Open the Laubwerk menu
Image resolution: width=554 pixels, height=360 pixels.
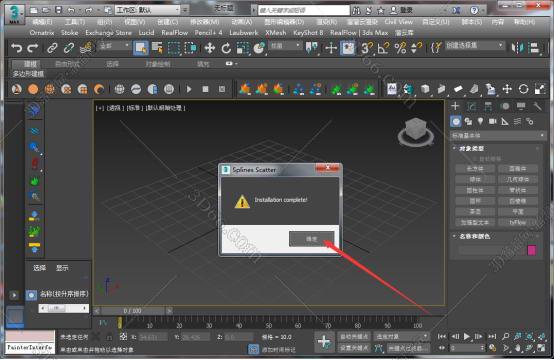(244, 33)
